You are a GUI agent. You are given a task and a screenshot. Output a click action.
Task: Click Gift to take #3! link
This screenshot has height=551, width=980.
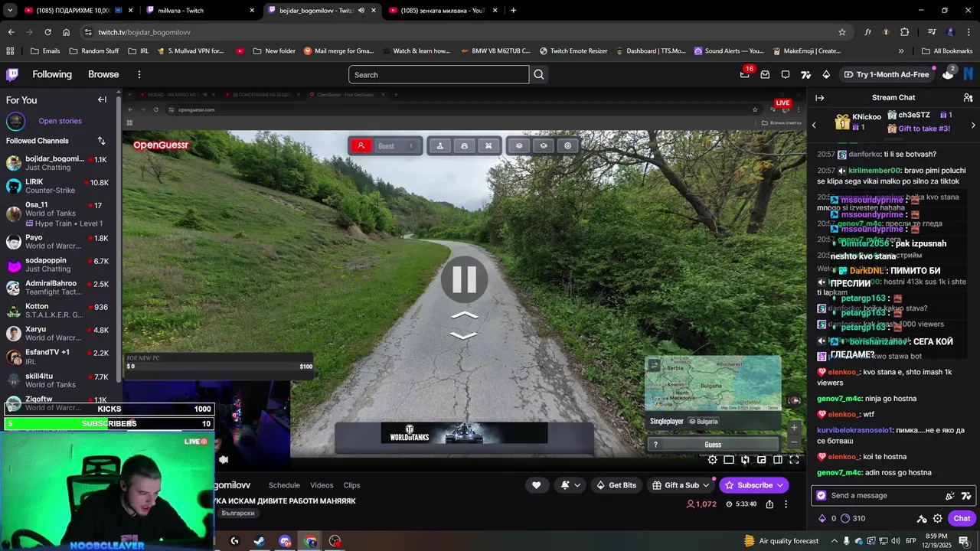coord(924,129)
